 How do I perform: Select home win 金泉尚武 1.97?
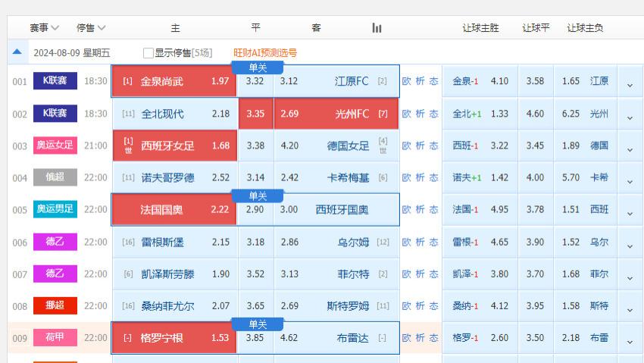tap(174, 81)
